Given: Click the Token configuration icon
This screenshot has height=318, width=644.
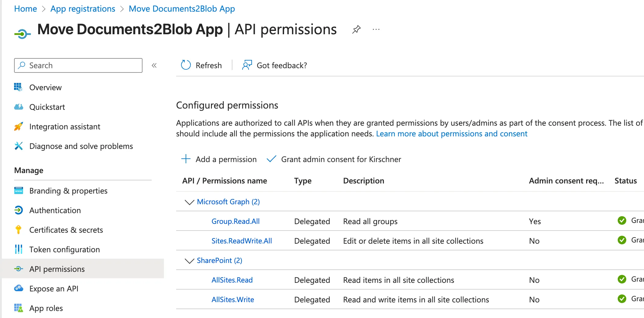Looking at the screenshot, I should (19, 250).
